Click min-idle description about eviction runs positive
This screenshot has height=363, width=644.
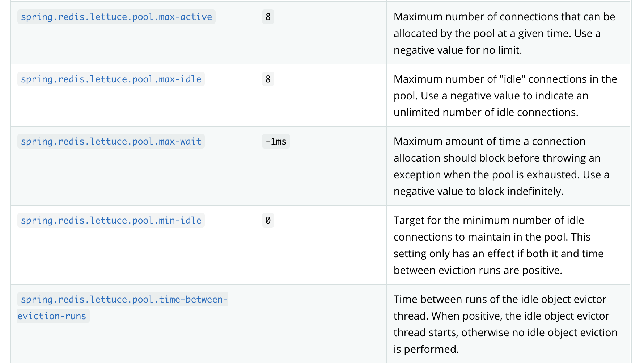(x=499, y=245)
